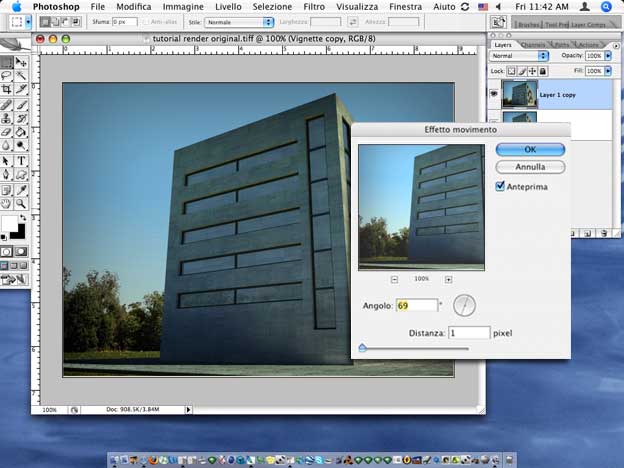624x468 pixels.
Task: Choose the Crop tool
Action: click(x=7, y=89)
